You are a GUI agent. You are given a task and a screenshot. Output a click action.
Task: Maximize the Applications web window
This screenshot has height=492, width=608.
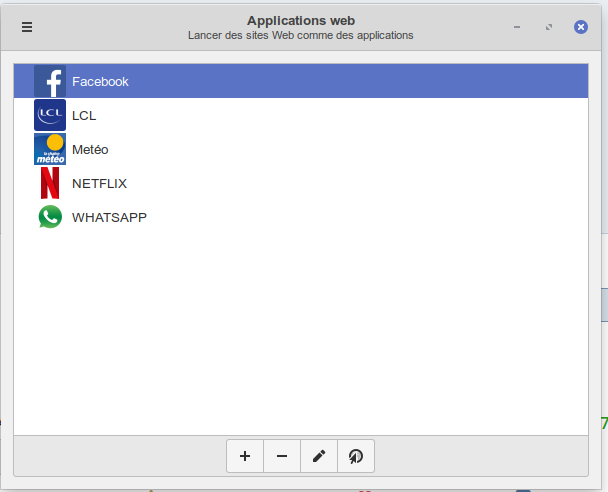549,27
